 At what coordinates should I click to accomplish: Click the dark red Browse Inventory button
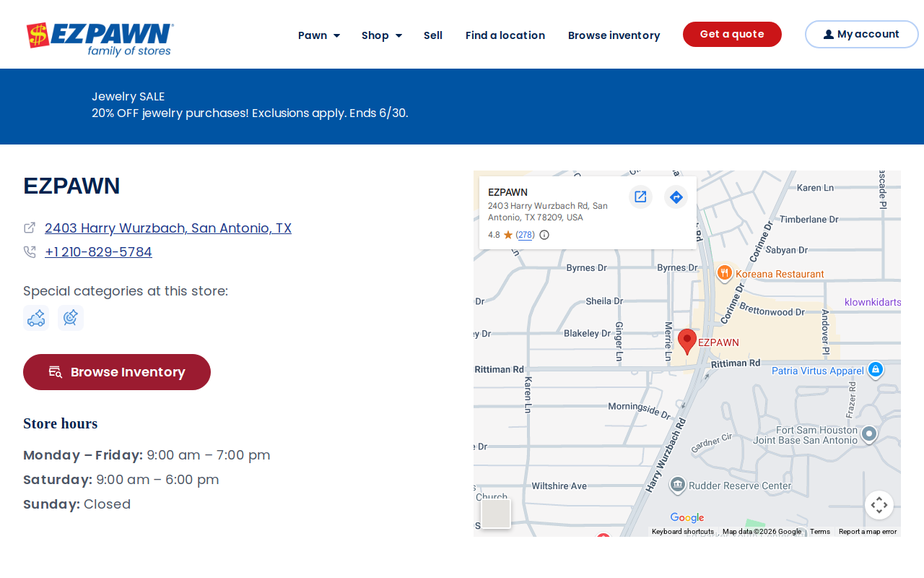click(x=117, y=372)
